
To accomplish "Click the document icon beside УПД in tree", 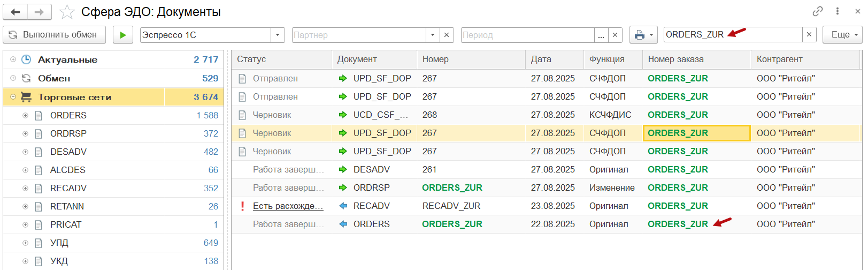I will 39,243.
